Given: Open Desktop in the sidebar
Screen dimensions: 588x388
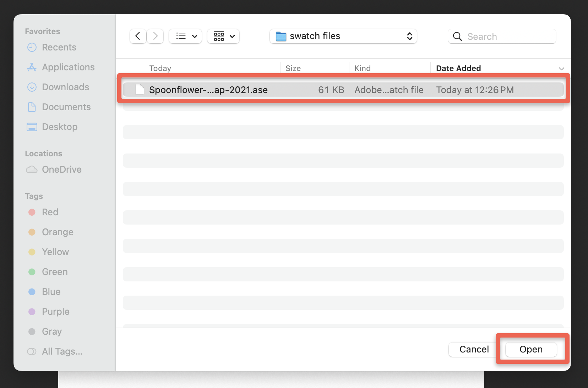Looking at the screenshot, I should [60, 127].
